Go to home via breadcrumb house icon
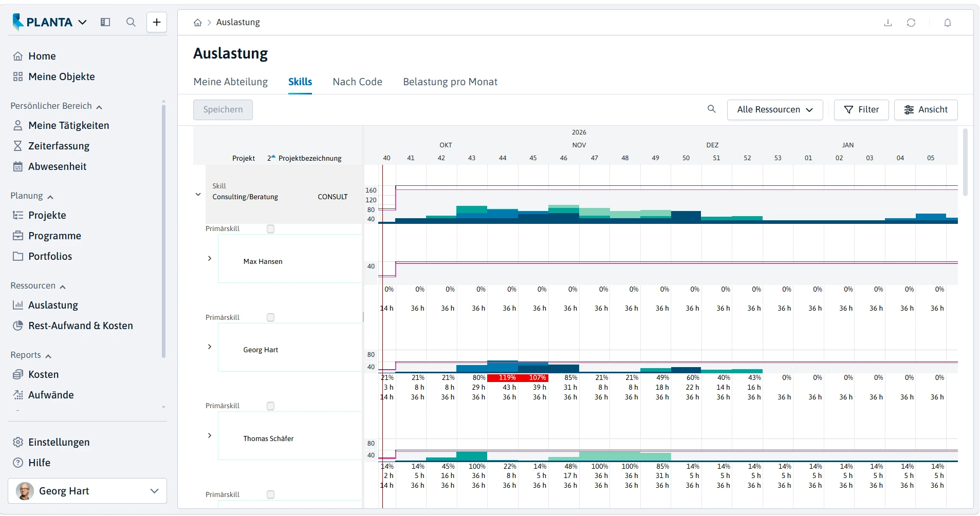This screenshot has width=980, height=516. (198, 23)
